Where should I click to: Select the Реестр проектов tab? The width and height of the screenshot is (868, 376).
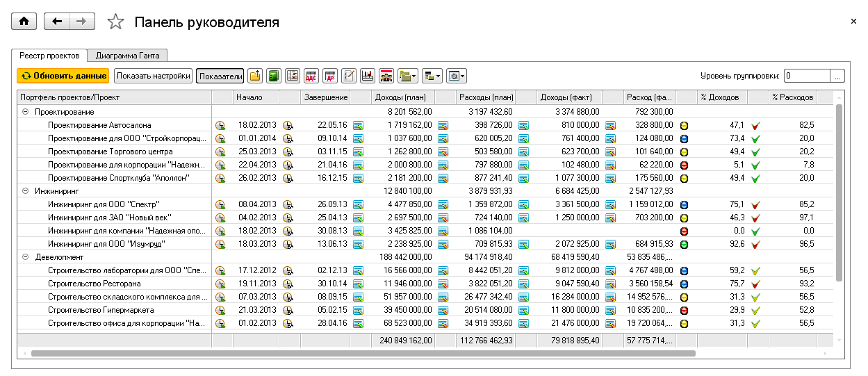tap(50, 55)
